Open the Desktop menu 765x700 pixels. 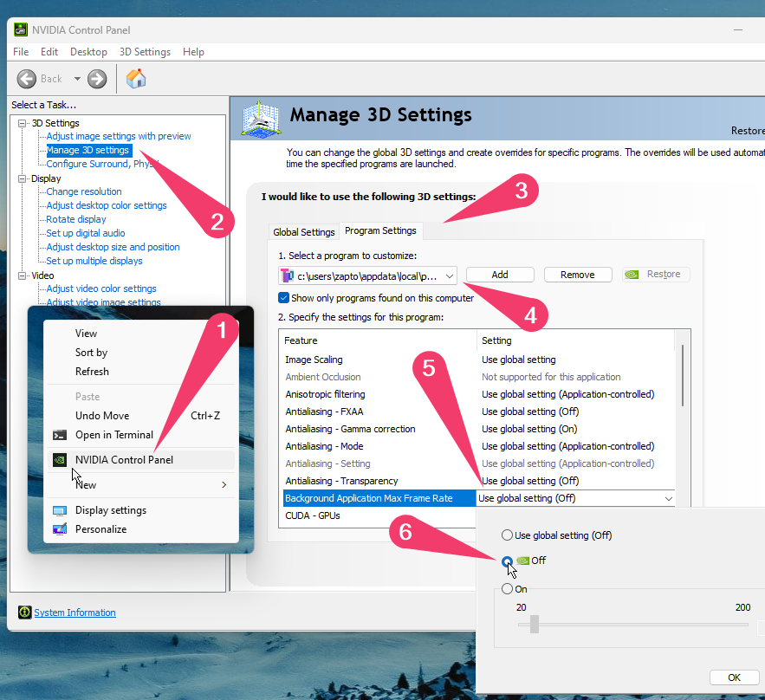(x=88, y=52)
